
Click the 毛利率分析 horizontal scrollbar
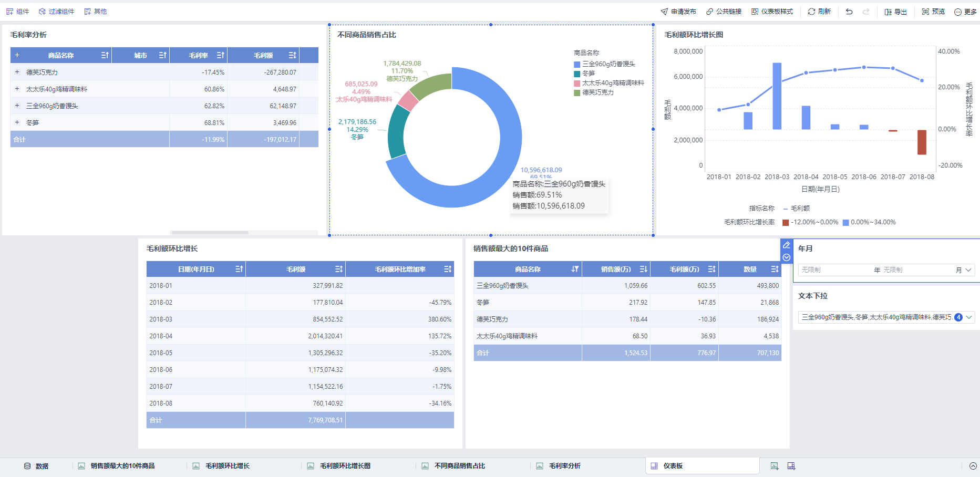[x=210, y=232]
